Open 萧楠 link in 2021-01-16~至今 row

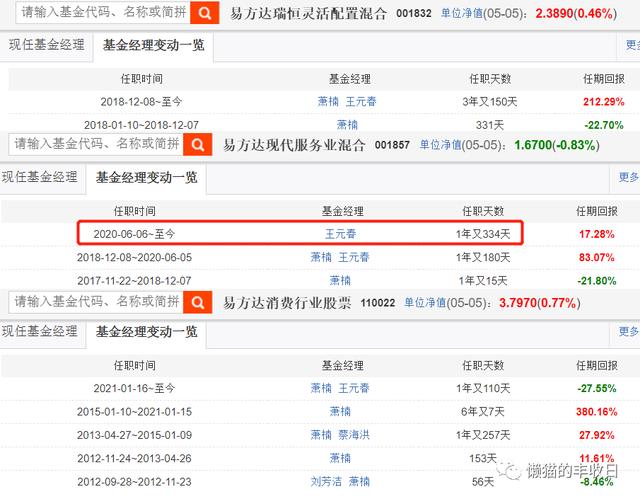point(321,388)
